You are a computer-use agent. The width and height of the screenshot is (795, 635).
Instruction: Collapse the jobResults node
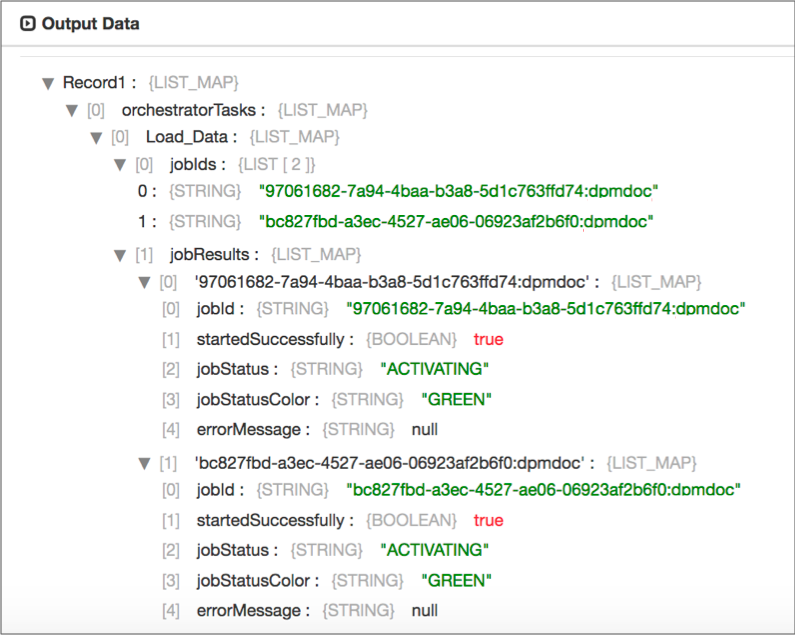point(120,255)
